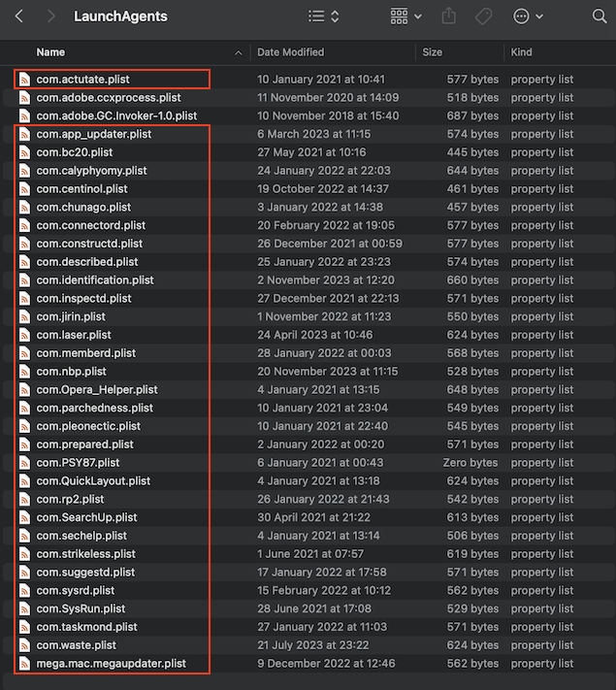The height and width of the screenshot is (690, 616).
Task: Select mega.mac.megaupdater.plist file name
Action: point(111,664)
